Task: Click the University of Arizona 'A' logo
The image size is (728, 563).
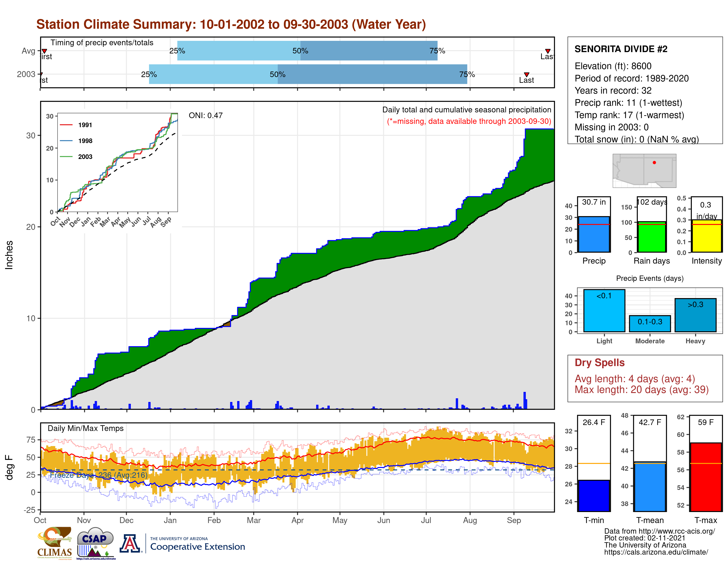Action: pyautogui.click(x=130, y=543)
